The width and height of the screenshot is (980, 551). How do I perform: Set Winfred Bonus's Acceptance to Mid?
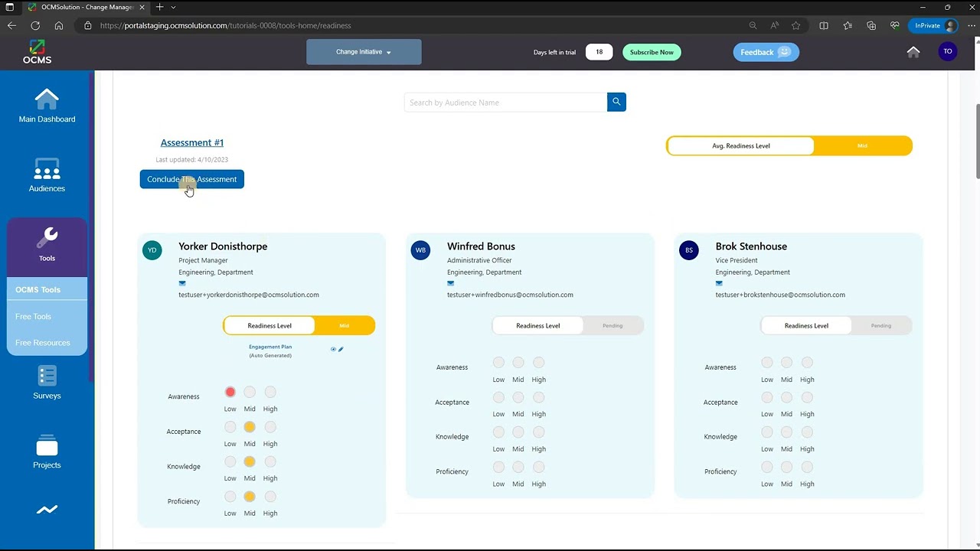(518, 397)
